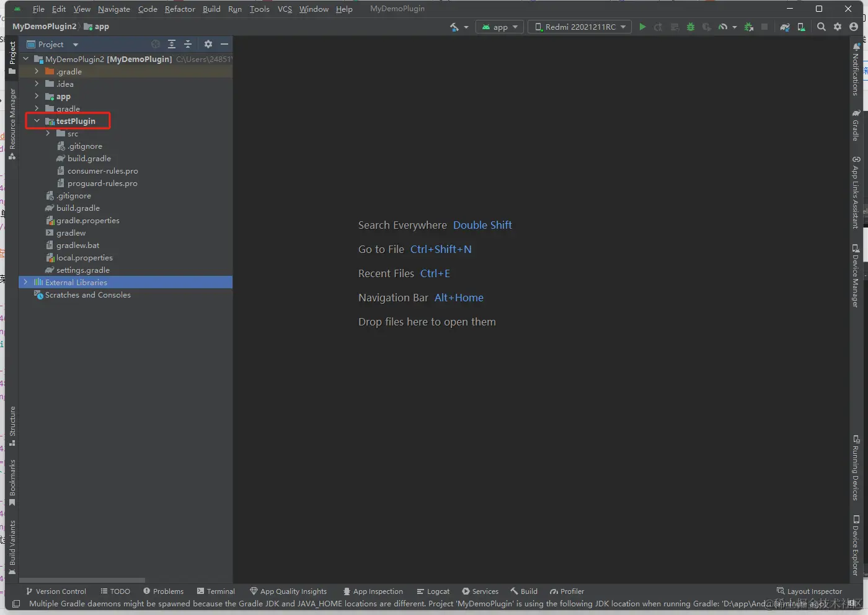Click the tool windows quick-access corner icon

16,603
